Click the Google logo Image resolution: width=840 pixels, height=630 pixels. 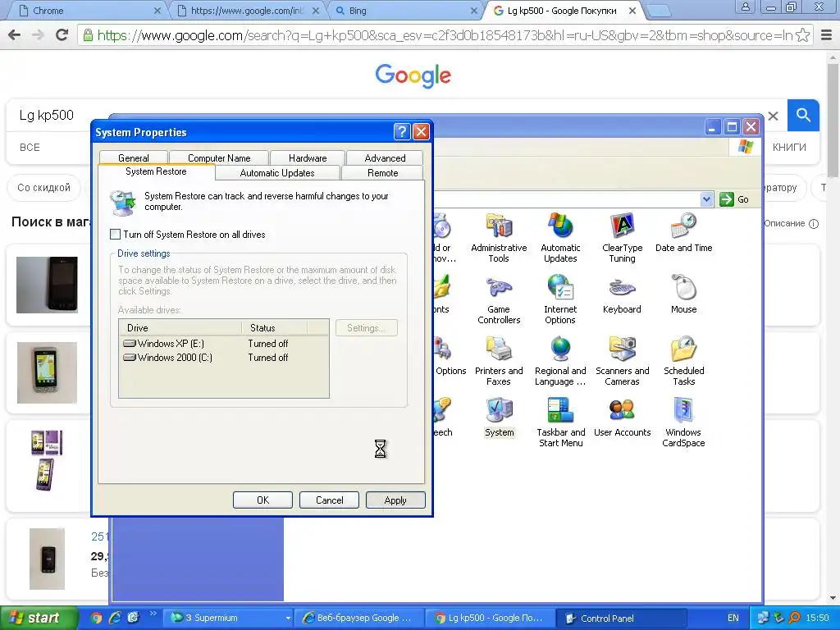(x=413, y=75)
